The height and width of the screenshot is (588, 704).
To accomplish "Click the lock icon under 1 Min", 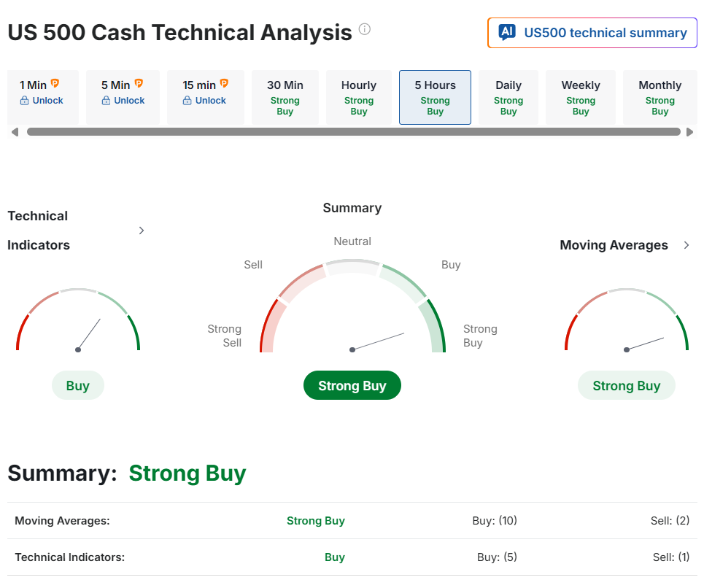I will [x=25, y=101].
